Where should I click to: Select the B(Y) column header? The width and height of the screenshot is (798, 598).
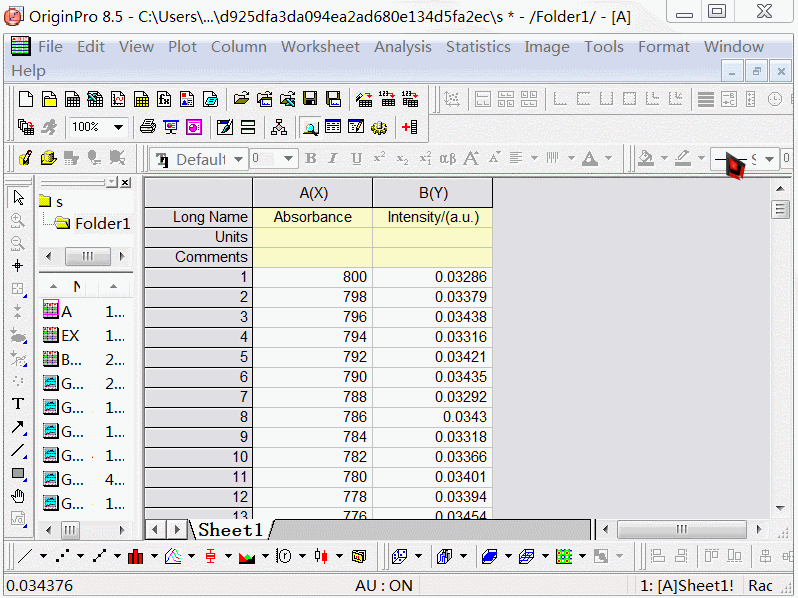(432, 193)
